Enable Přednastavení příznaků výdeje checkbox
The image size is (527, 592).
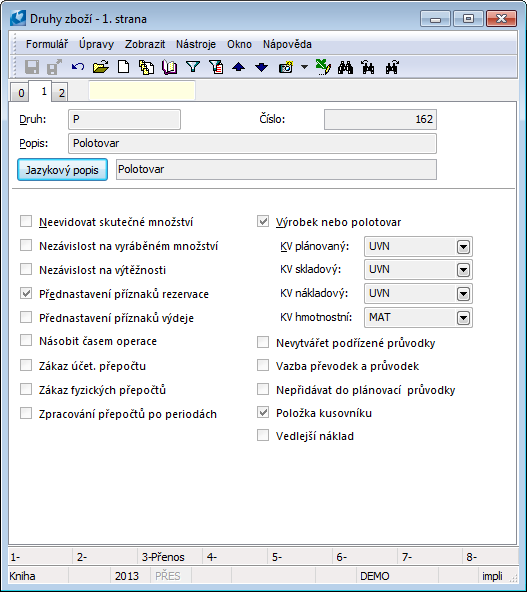[x=26, y=317]
